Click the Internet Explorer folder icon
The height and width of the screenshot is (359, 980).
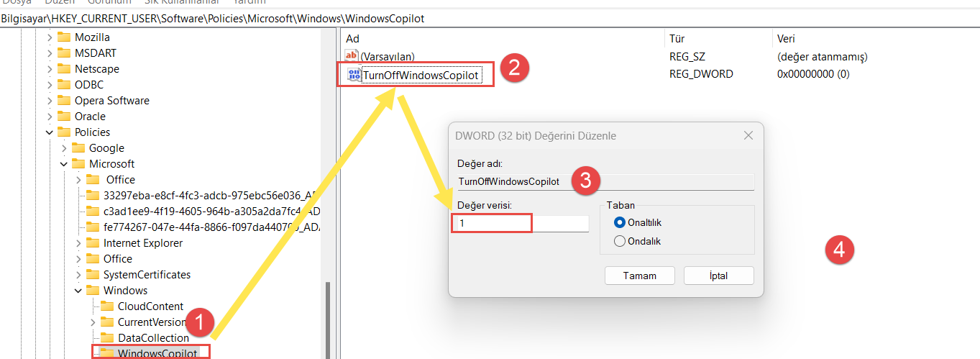tap(93, 243)
